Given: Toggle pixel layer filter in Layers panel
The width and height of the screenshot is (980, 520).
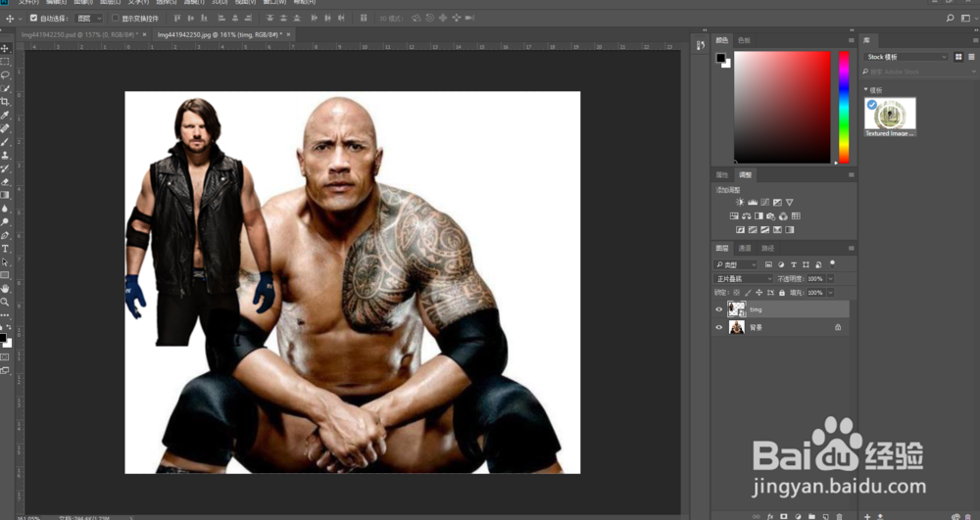Looking at the screenshot, I should 768,264.
